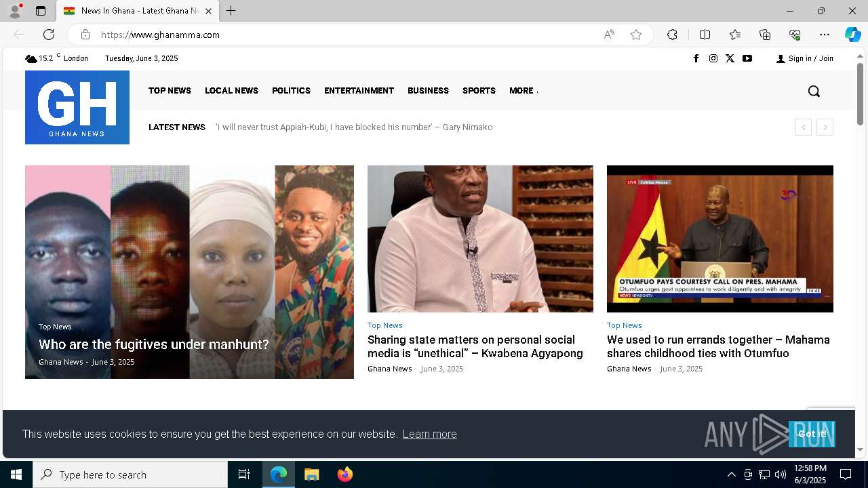The width and height of the screenshot is (868, 488).
Task: Launch Firefox from the taskbar
Action: tap(345, 474)
